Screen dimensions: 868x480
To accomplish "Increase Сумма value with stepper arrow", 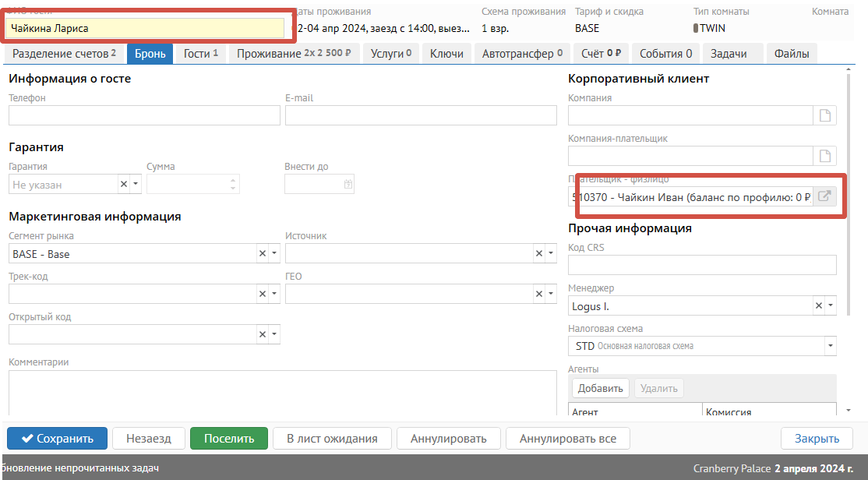I will [233, 181].
